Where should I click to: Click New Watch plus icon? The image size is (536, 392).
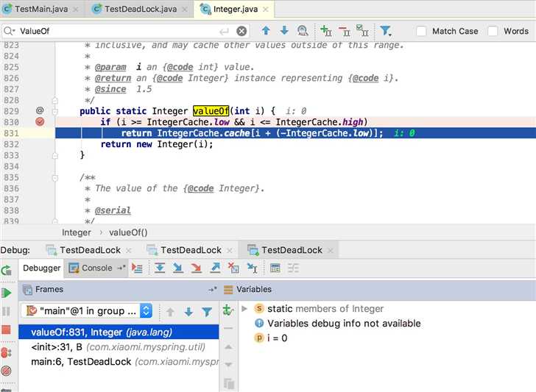click(228, 310)
